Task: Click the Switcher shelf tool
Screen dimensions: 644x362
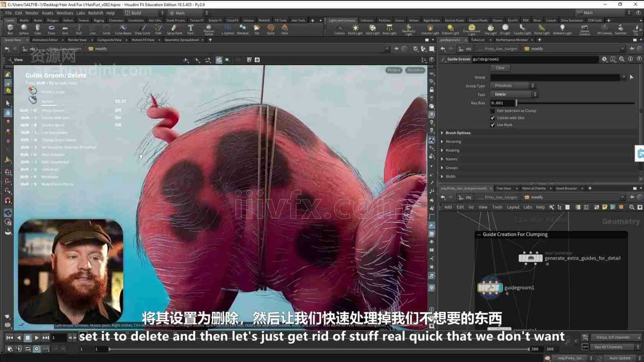Action: coord(620,29)
